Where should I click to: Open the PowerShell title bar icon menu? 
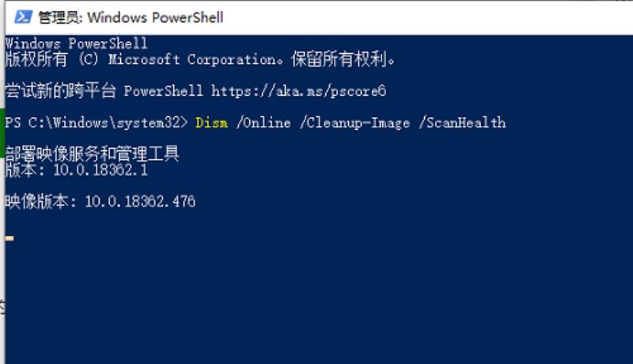[x=23, y=17]
